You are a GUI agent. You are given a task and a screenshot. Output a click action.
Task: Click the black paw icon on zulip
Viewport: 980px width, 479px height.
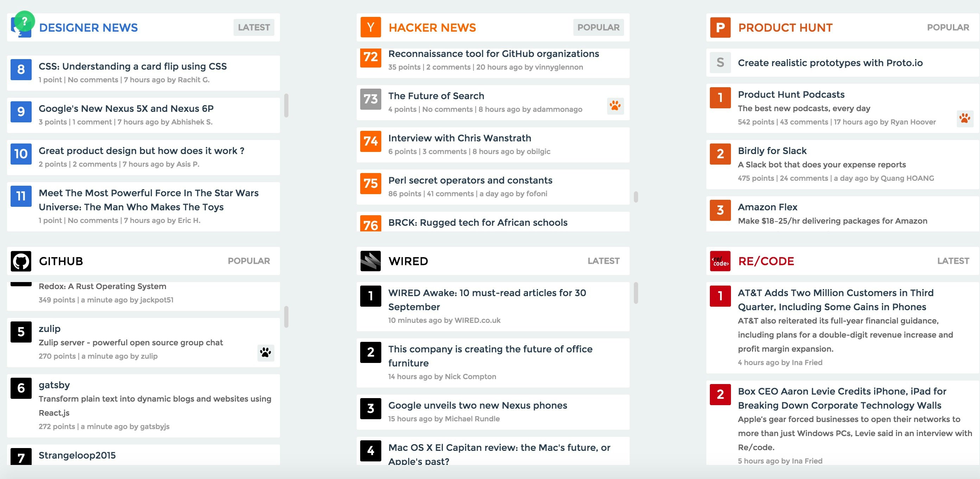266,352
